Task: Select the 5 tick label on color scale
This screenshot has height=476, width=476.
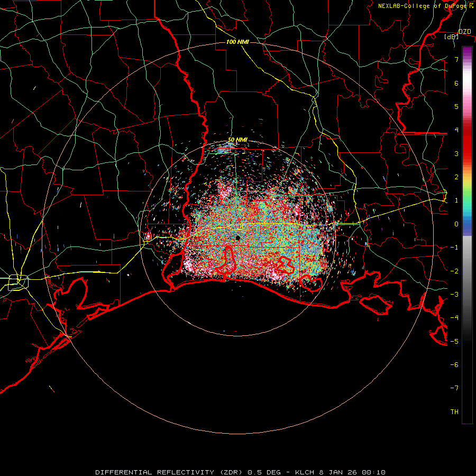Action: 456,106
